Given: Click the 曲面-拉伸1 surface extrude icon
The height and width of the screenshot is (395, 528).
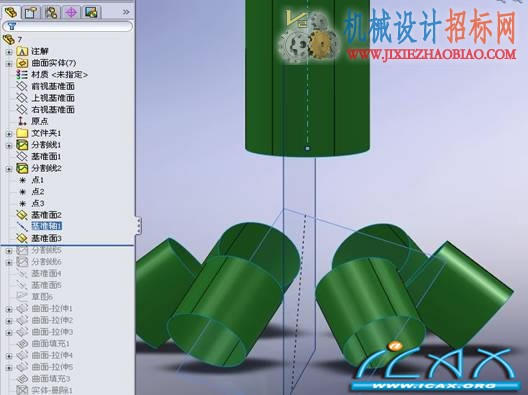Looking at the screenshot, I should tap(22, 308).
